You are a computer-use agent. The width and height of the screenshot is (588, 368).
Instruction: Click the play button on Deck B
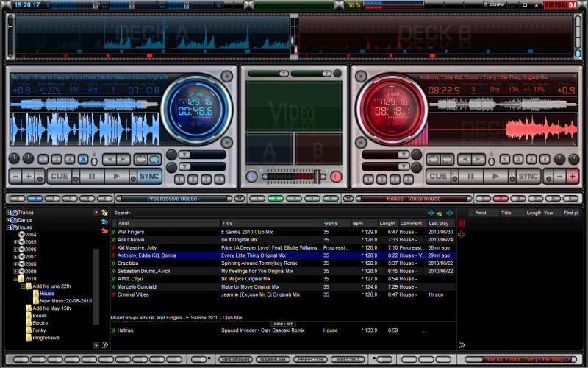(x=495, y=176)
